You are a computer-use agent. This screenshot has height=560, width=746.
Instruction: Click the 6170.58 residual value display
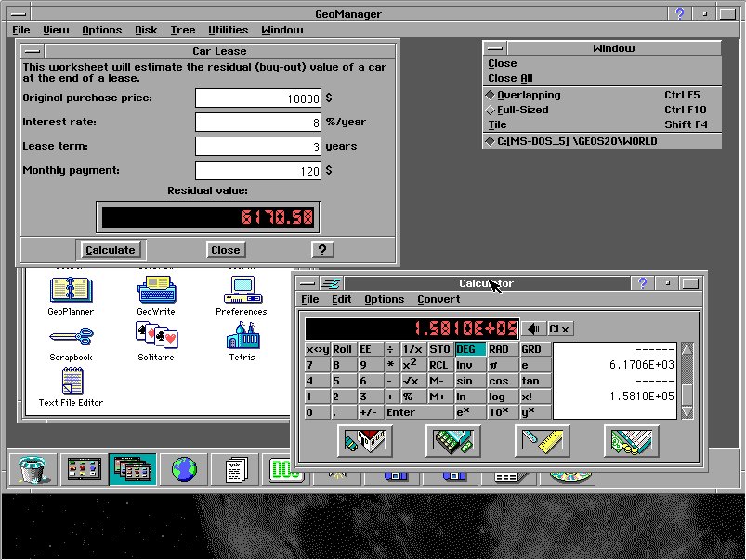(x=208, y=217)
